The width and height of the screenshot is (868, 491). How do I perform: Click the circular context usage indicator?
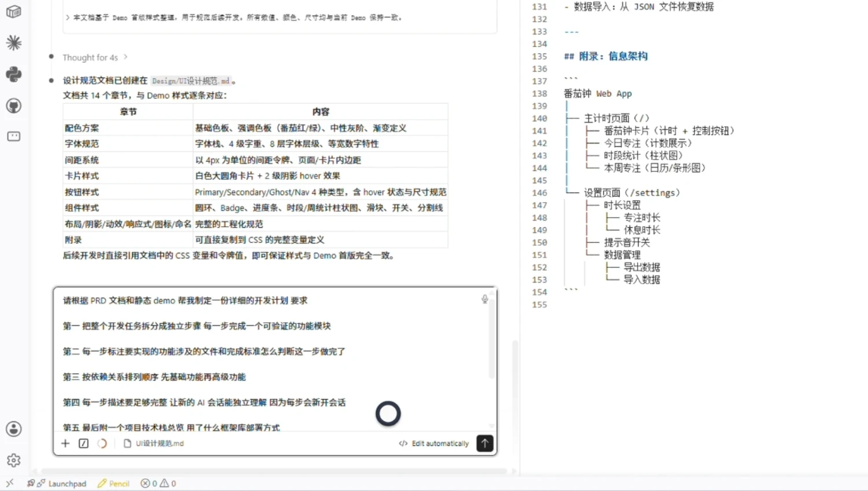[102, 443]
